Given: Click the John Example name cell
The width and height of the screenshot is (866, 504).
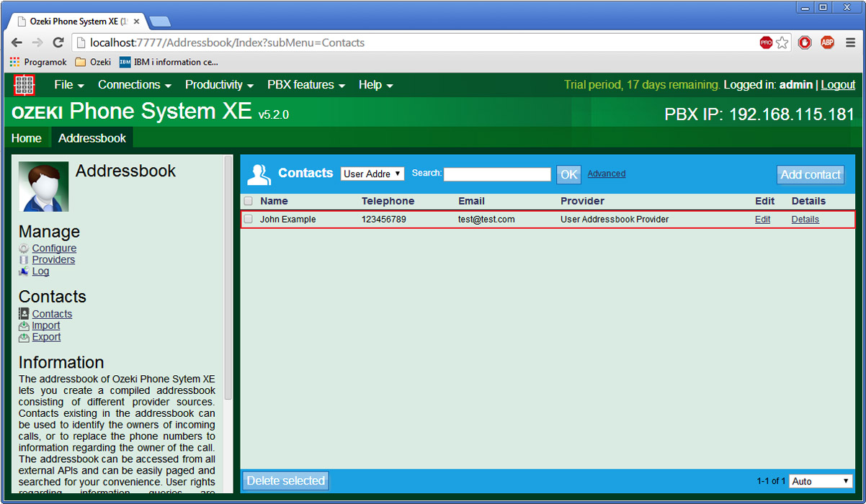Looking at the screenshot, I should coord(287,220).
